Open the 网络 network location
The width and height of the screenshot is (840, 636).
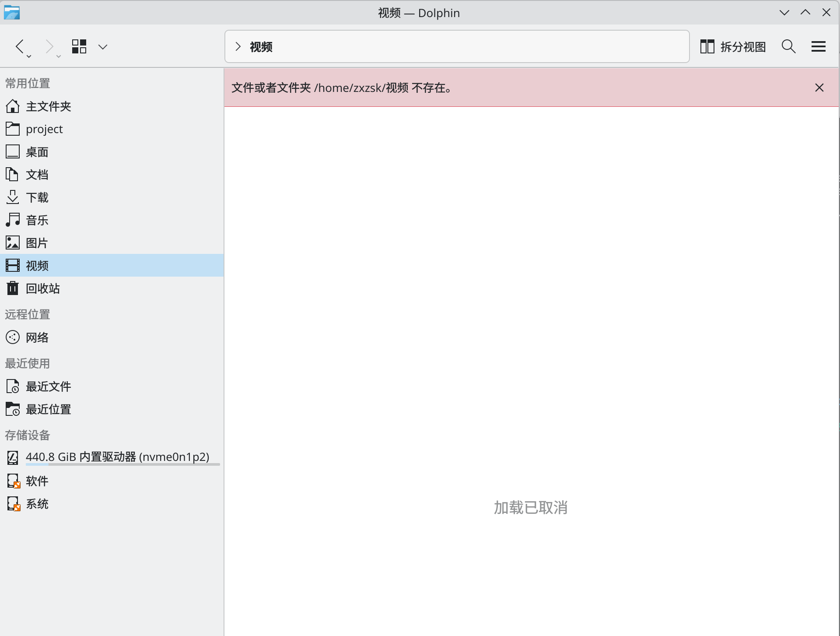click(x=37, y=337)
